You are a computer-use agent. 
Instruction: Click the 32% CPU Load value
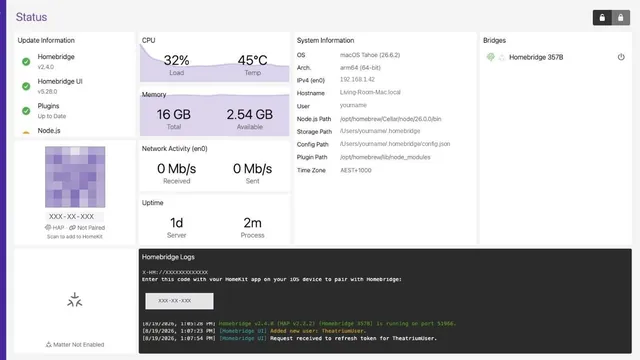176,60
